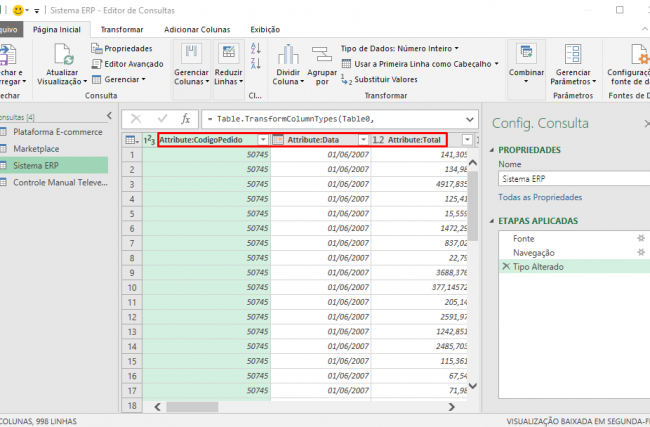Expand the formula bar with the chevron
The width and height of the screenshot is (650, 427).
(470, 118)
